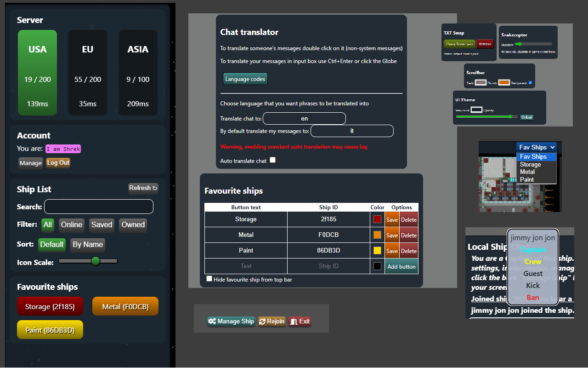
Task: Adjust the UI Theme Opacity slider
Action: coord(486,117)
